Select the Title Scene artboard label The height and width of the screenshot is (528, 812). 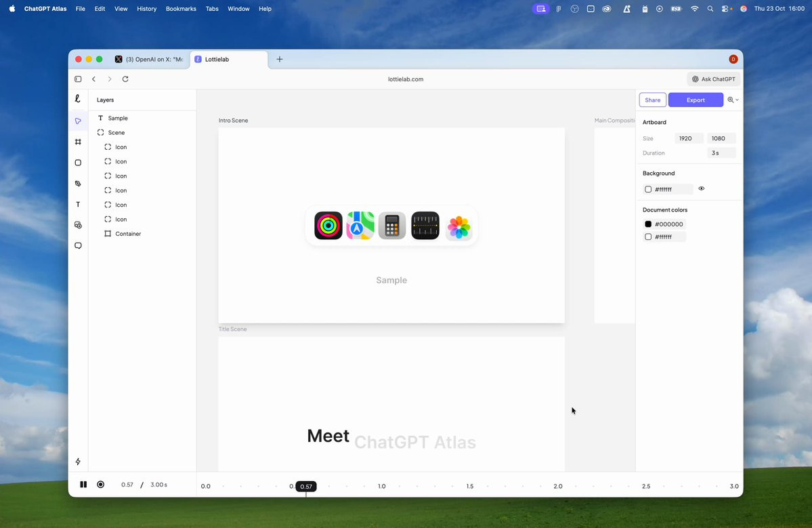[232, 329]
